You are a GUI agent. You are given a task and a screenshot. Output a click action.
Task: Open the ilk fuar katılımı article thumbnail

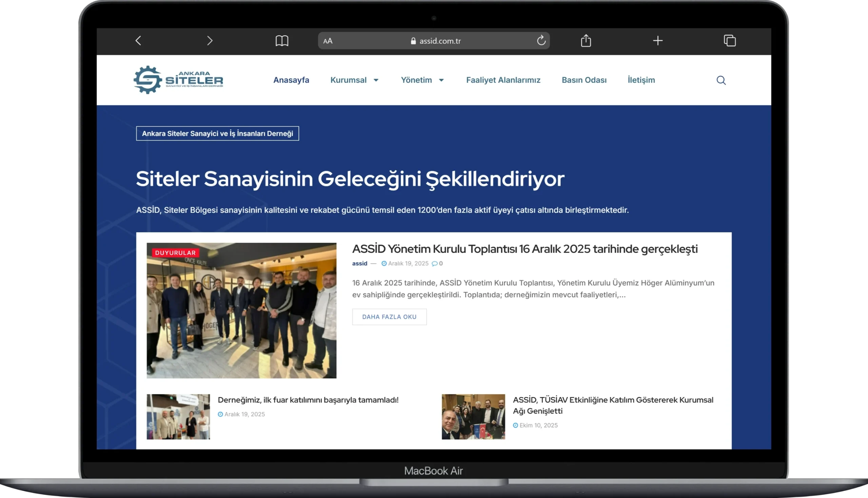178,417
